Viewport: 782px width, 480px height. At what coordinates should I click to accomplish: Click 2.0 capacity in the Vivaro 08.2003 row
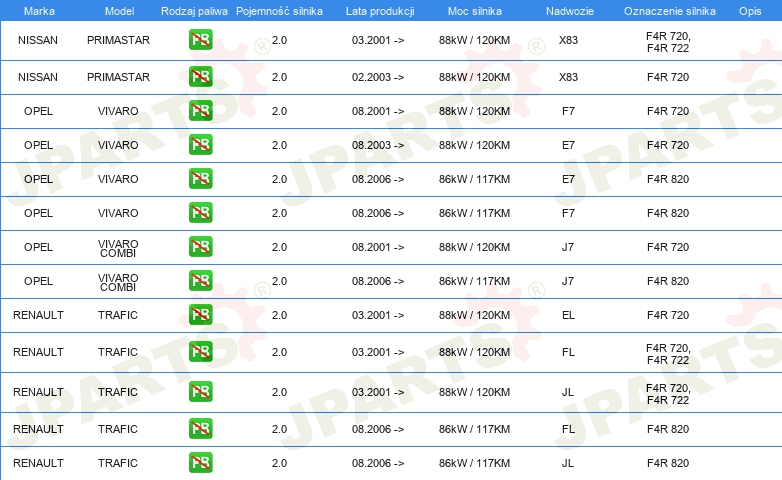coord(279,145)
